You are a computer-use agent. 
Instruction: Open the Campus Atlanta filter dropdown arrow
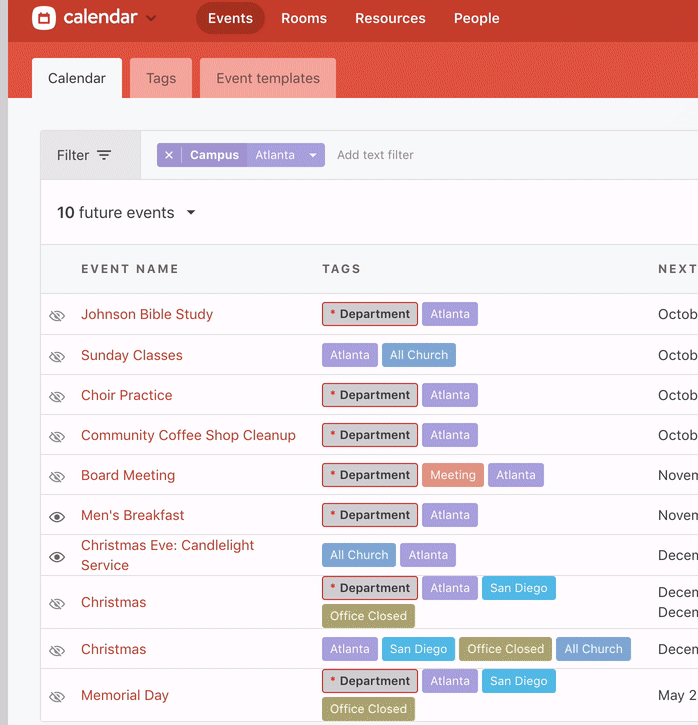click(x=313, y=155)
